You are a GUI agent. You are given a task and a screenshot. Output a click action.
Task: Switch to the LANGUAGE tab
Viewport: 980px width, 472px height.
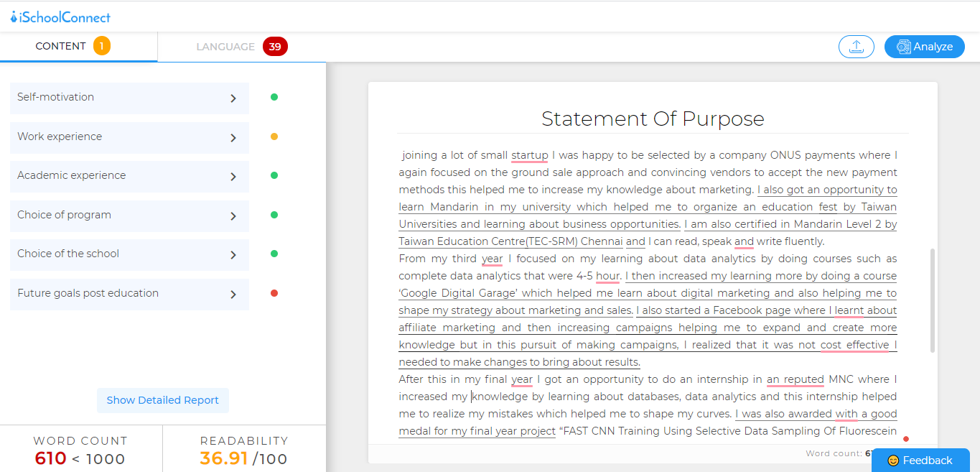(225, 47)
